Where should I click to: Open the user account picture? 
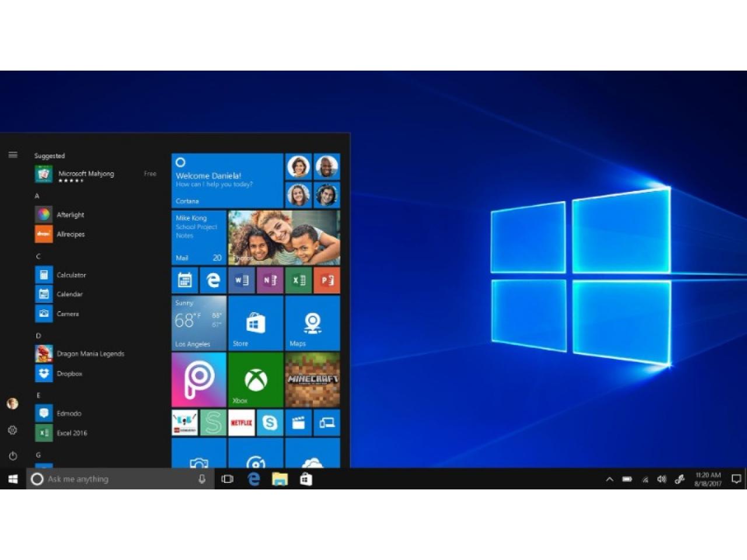(12, 404)
